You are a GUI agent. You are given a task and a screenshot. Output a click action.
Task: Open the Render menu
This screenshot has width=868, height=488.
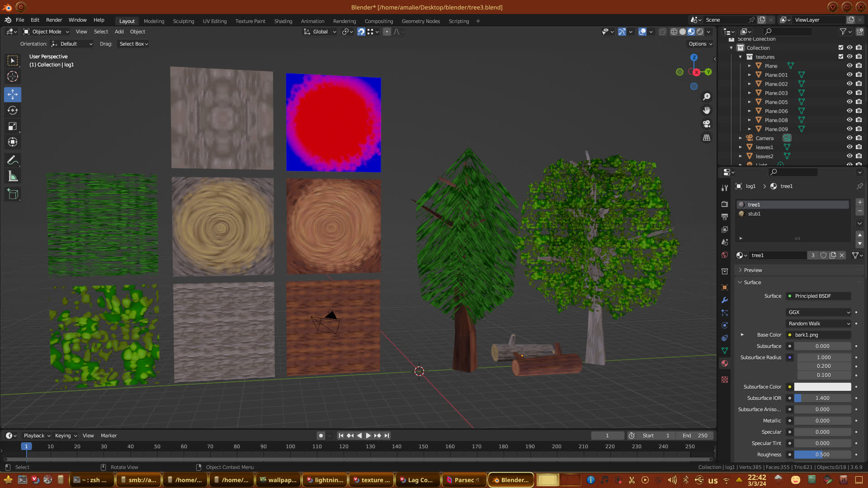54,20
